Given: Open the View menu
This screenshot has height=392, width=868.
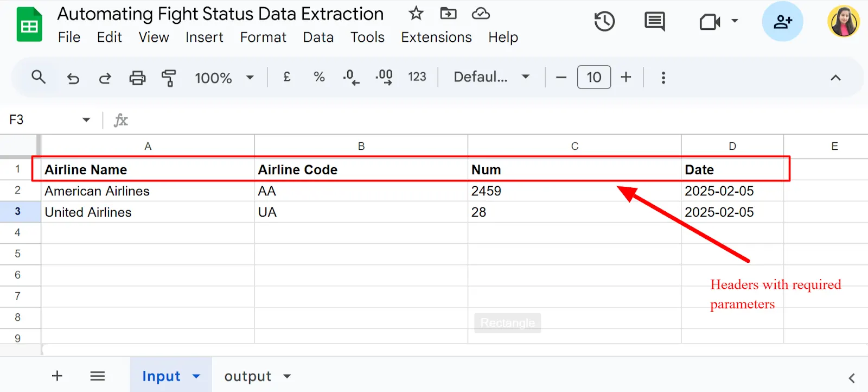Looking at the screenshot, I should tap(154, 37).
